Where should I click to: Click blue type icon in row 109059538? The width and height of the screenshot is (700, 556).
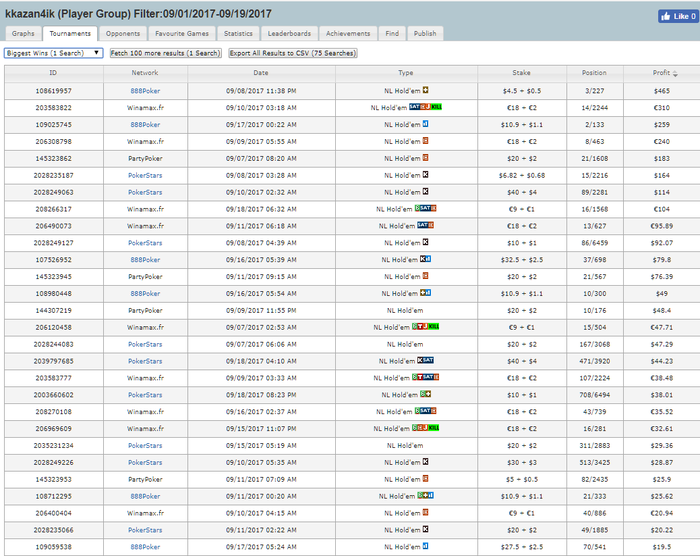[425, 546]
